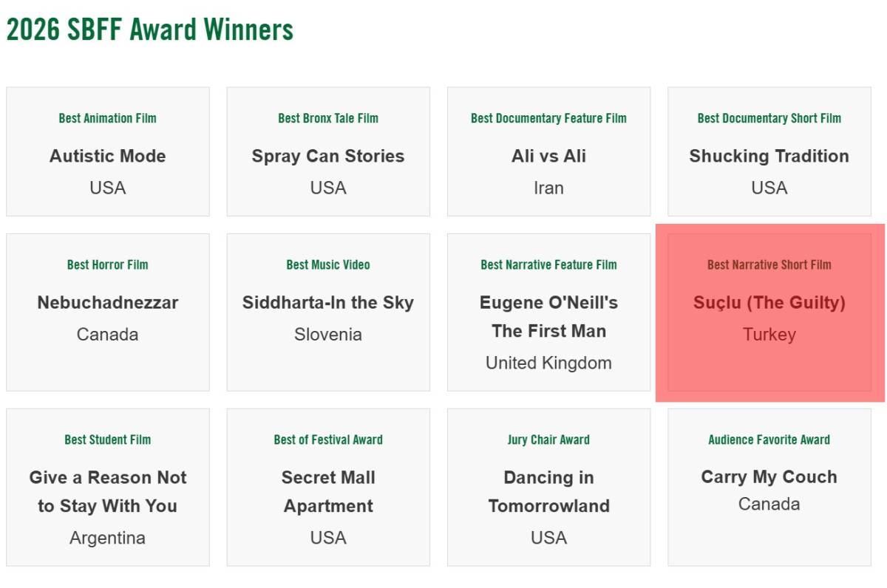This screenshot has width=887, height=588.
Task: Click the 2026 SBFF Award Winners heading
Action: (x=149, y=30)
